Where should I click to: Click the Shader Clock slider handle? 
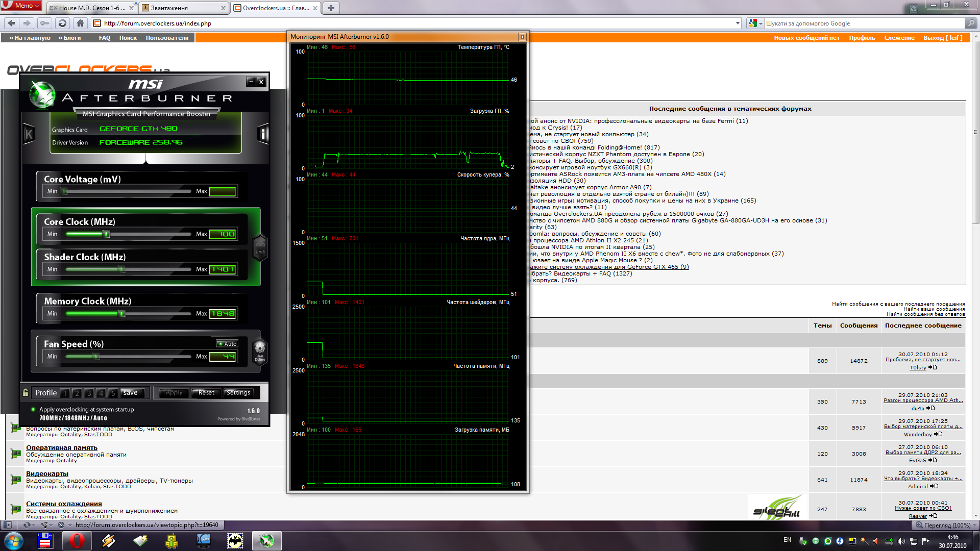click(121, 269)
